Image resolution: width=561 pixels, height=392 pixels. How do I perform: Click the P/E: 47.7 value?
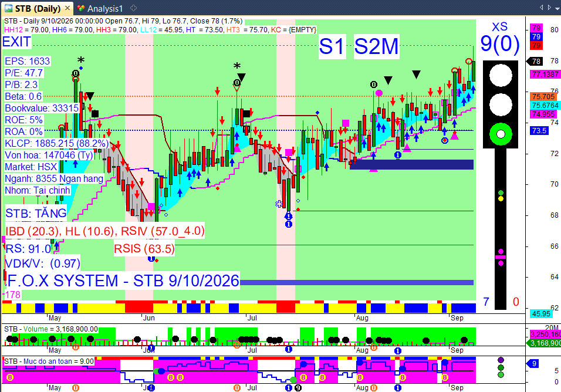(x=23, y=73)
